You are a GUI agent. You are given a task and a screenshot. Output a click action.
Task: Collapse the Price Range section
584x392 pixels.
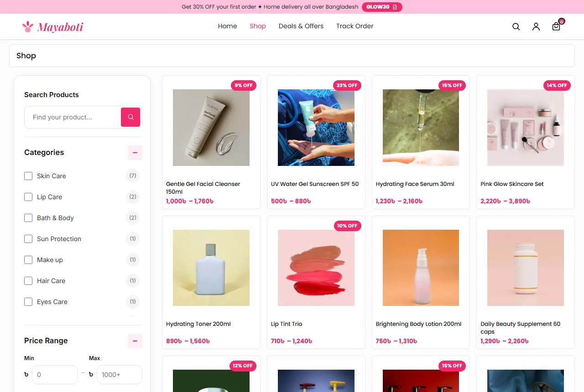[135, 340]
